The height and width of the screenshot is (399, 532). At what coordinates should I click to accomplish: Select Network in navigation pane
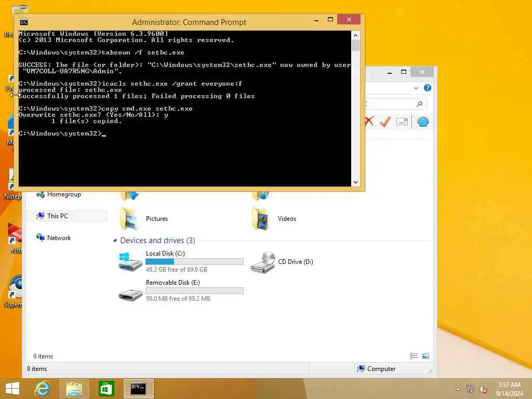(59, 238)
